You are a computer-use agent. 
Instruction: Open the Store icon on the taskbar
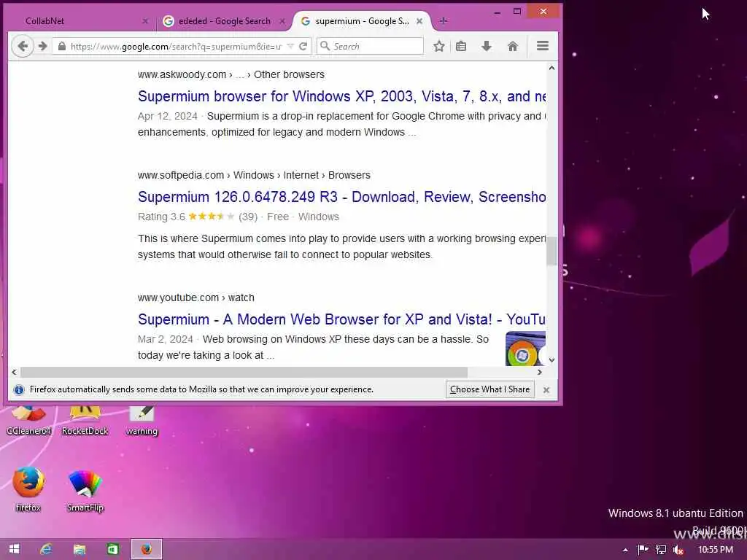click(112, 549)
